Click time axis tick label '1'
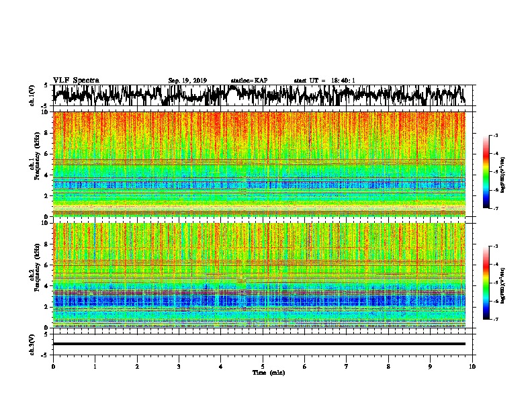Image resolution: width=532 pixels, height=411 pixels. pos(95,366)
